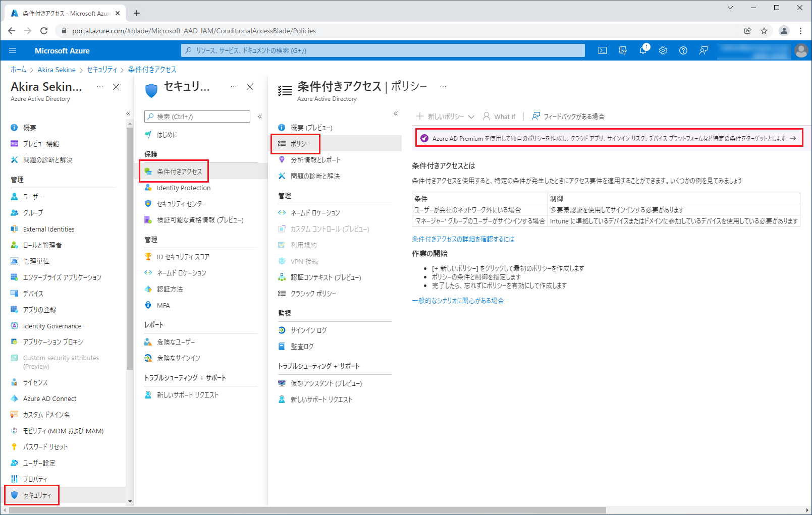
Task: Close the セキュリティ blade
Action: point(250,87)
